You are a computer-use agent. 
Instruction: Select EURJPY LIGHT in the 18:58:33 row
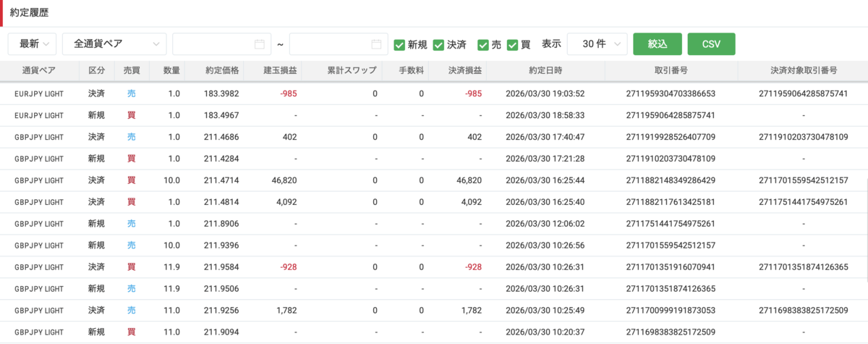point(40,115)
